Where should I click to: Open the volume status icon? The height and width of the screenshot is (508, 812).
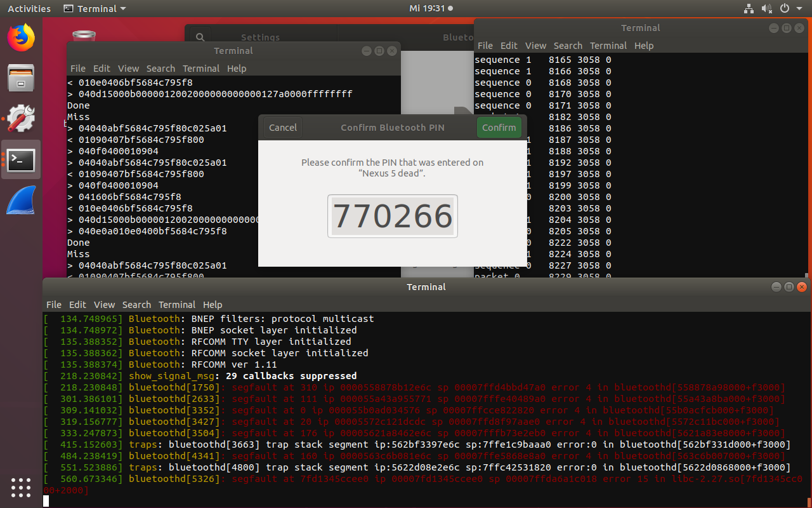(766, 9)
